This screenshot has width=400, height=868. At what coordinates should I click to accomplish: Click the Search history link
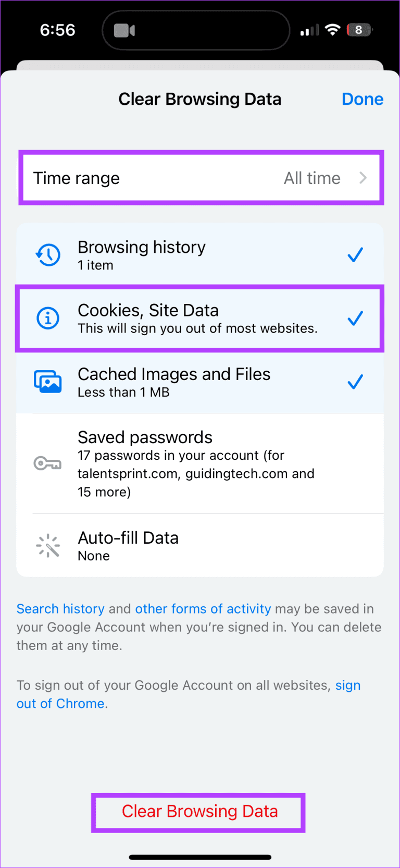pos(60,608)
